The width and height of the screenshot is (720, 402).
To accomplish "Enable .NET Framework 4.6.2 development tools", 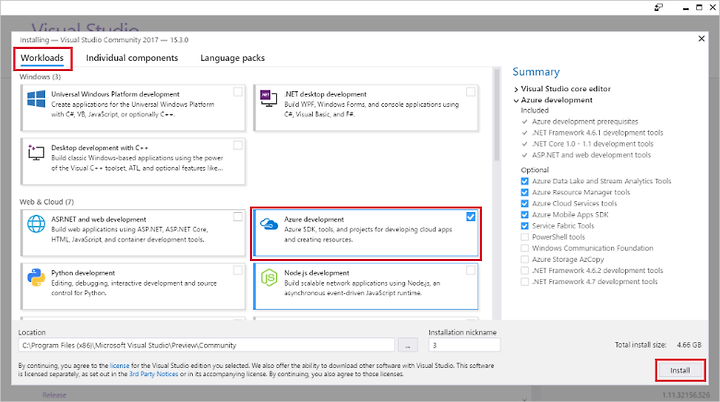I will 524,271.
